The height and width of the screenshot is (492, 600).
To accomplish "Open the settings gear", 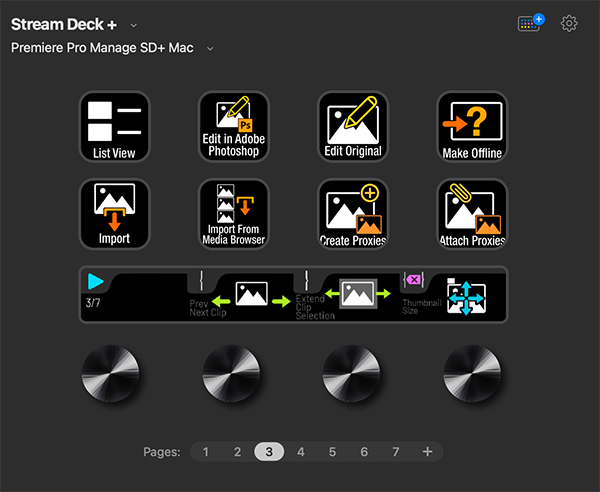I will 569,24.
